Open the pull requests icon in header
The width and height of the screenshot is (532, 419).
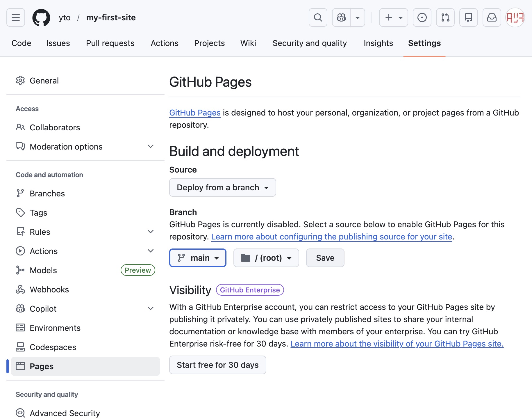(x=445, y=17)
